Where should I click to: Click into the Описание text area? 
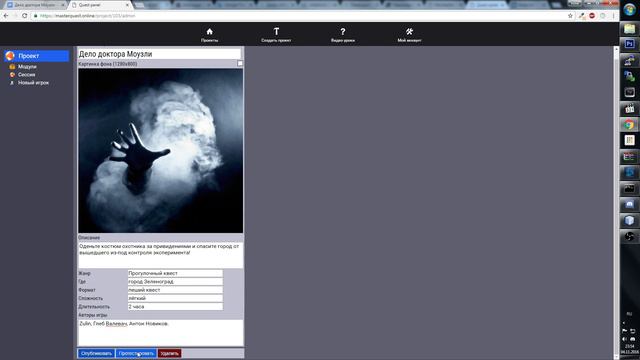(x=160, y=255)
